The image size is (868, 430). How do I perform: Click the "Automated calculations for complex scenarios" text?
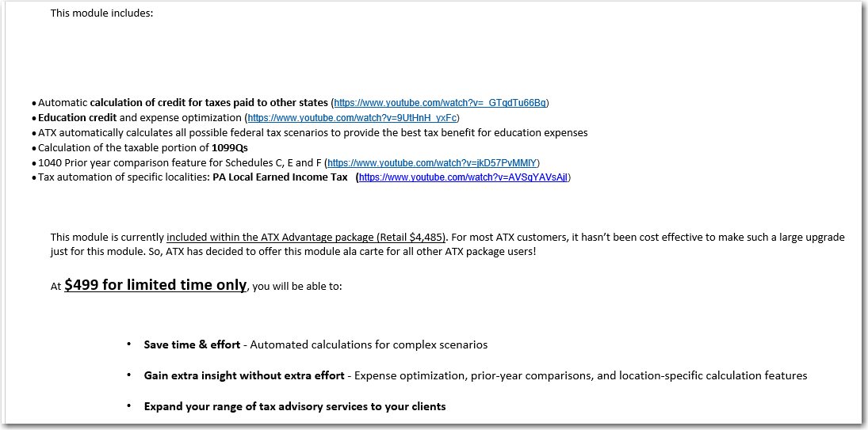tap(369, 345)
